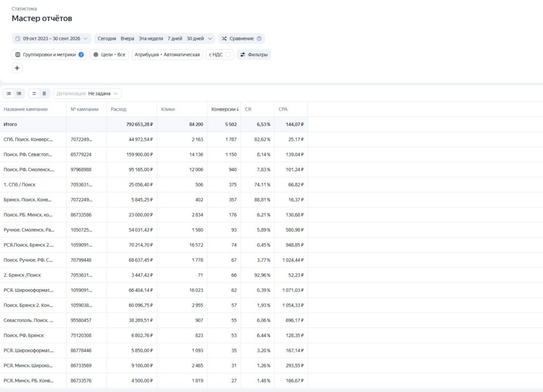Click campaign name Ручное. Смоленск. Ра...
Screen dimensions: 543x392
point(29,230)
